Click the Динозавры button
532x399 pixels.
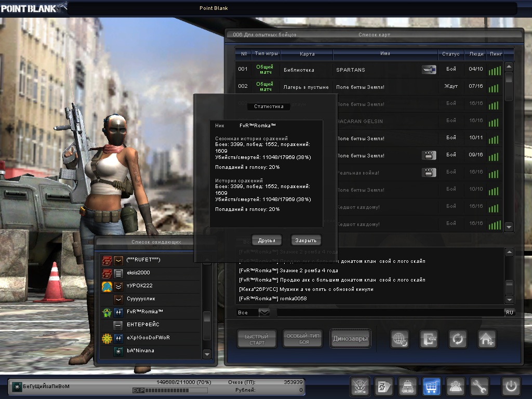350,338
